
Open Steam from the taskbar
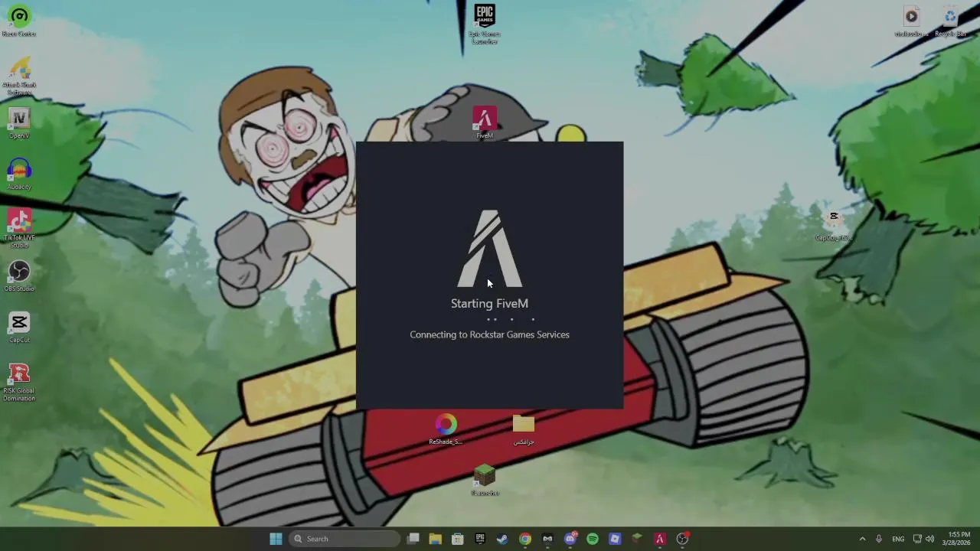coord(502,539)
